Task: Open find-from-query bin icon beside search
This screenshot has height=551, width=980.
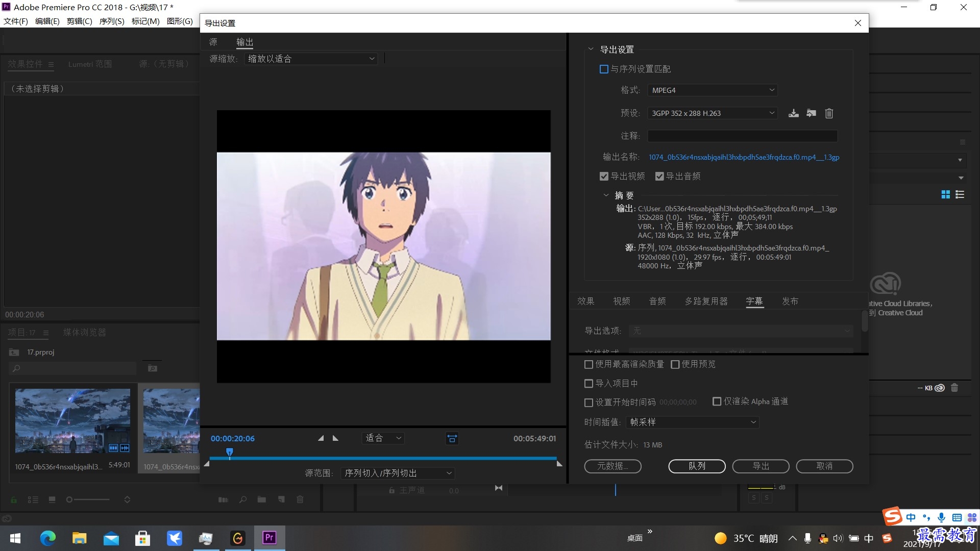Action: click(x=152, y=368)
